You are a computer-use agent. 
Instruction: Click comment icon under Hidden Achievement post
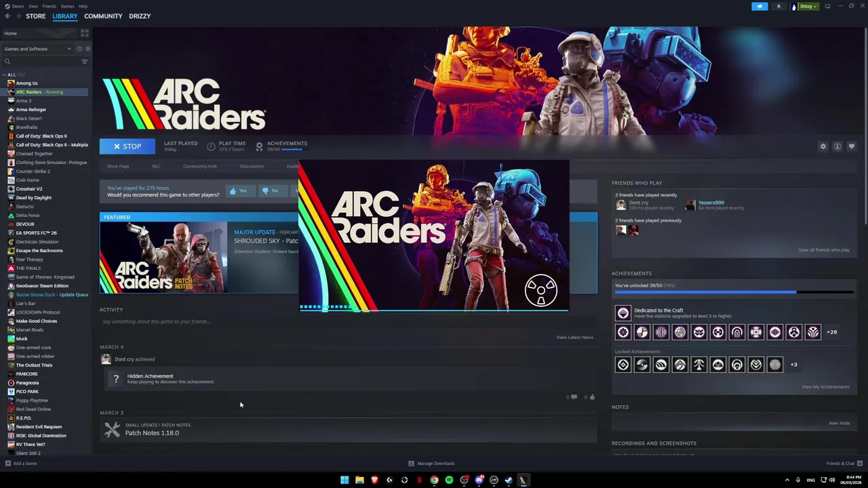(x=573, y=397)
